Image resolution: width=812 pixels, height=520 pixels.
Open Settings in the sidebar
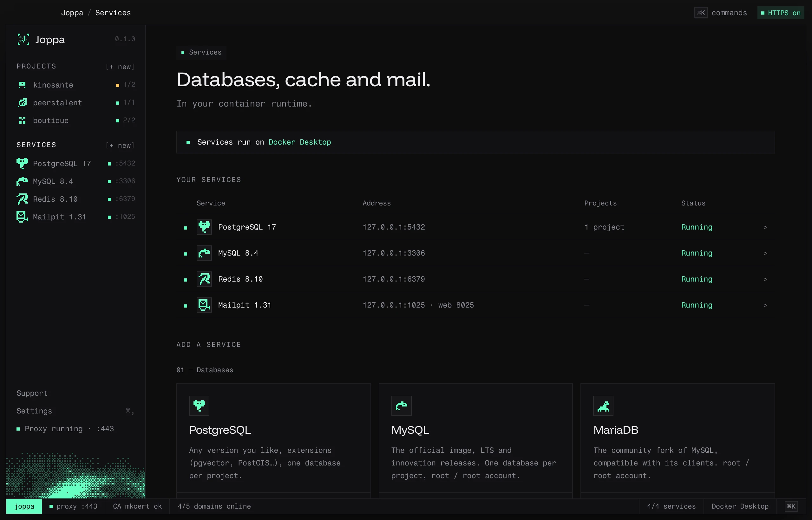76,411
